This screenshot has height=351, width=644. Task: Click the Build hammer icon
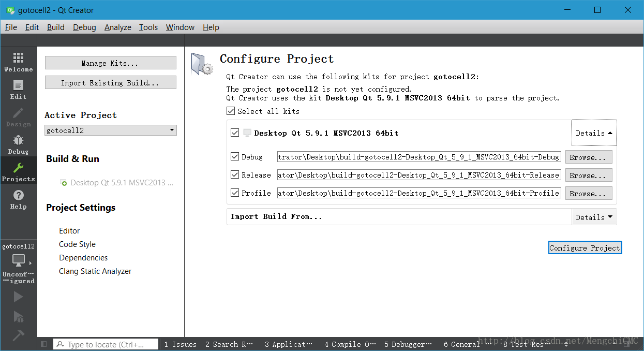point(18,335)
